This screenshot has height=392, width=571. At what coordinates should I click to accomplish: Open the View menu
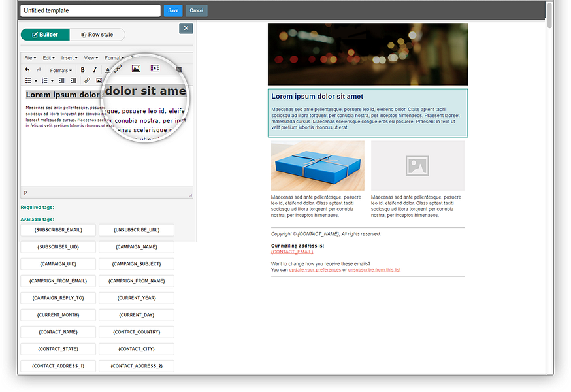[91, 58]
